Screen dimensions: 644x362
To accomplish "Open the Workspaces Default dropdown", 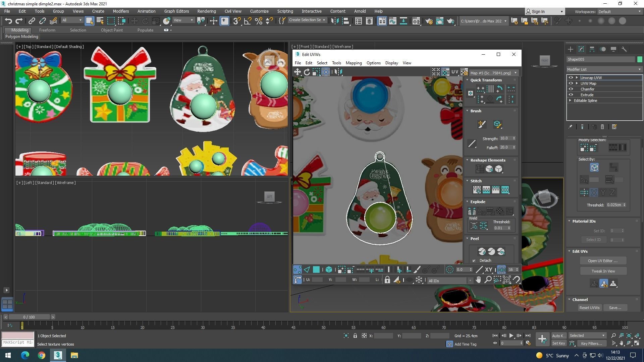I will pyautogui.click(x=620, y=11).
